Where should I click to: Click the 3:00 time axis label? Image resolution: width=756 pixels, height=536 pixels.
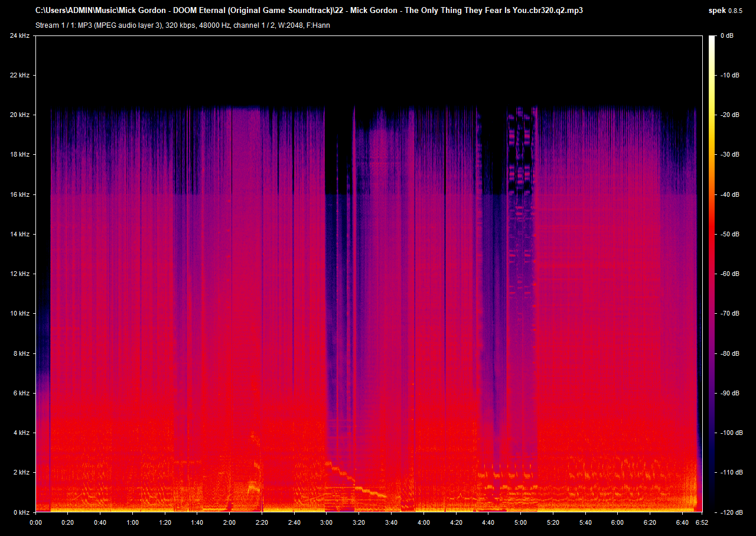[x=326, y=523]
